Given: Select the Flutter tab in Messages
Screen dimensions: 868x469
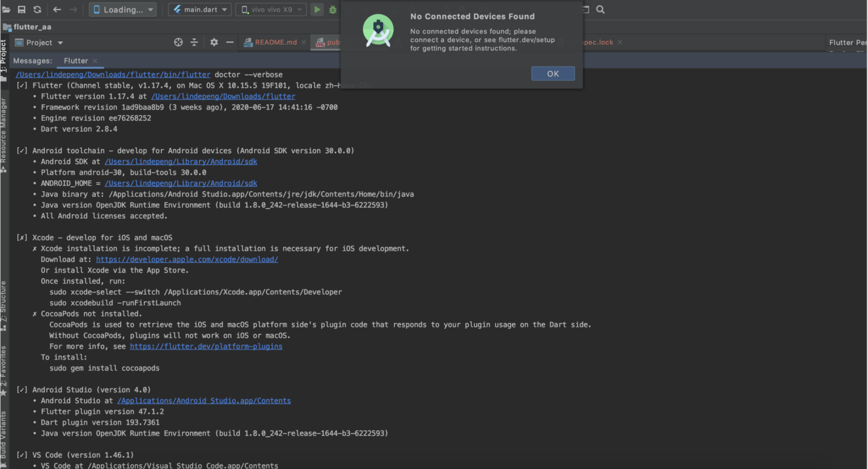Looking at the screenshot, I should 76,61.
